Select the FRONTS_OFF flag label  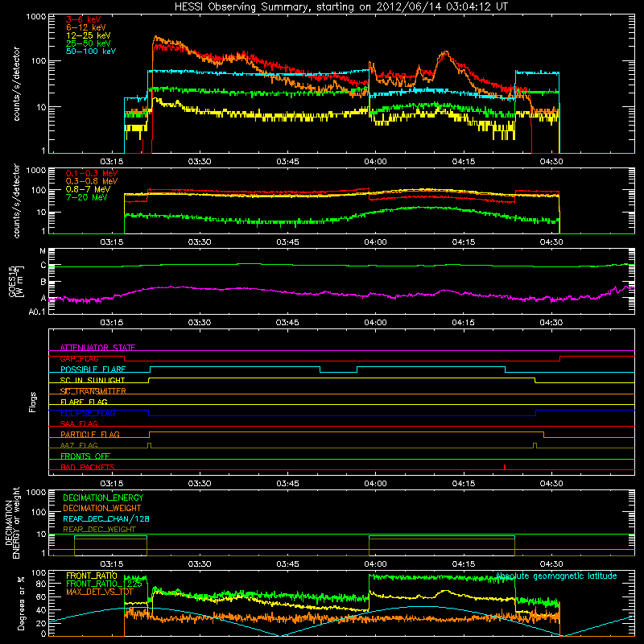point(85,456)
